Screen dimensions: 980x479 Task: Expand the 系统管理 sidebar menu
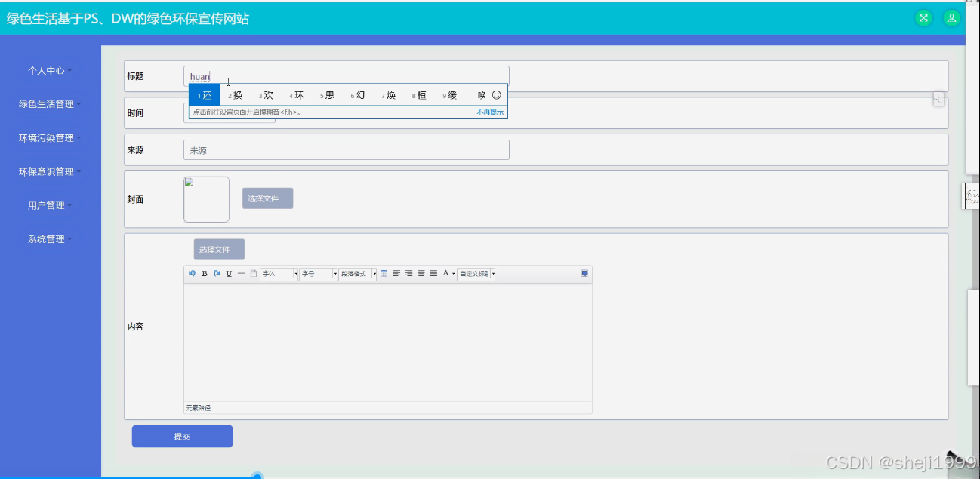50,239
